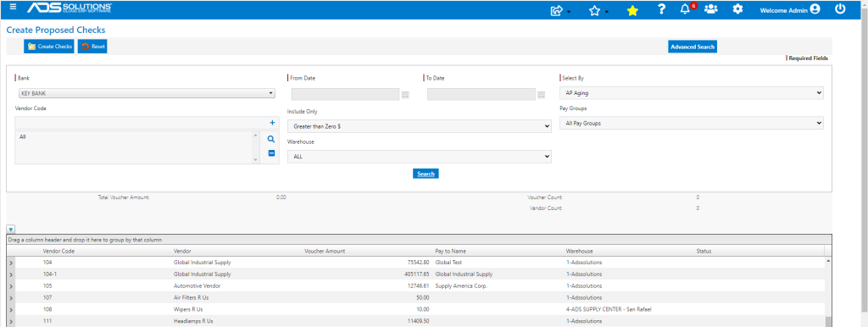Click the Reset button
This screenshot has height=327, width=868.
[92, 47]
